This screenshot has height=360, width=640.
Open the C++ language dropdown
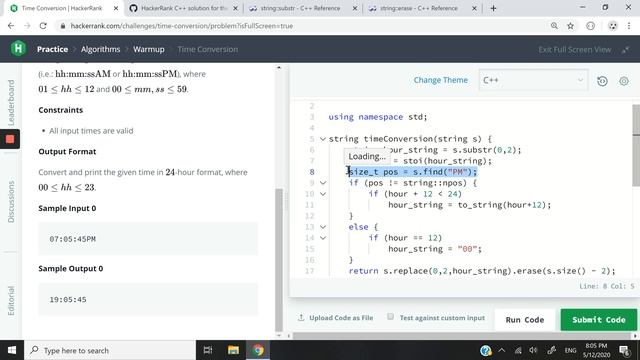(x=533, y=80)
